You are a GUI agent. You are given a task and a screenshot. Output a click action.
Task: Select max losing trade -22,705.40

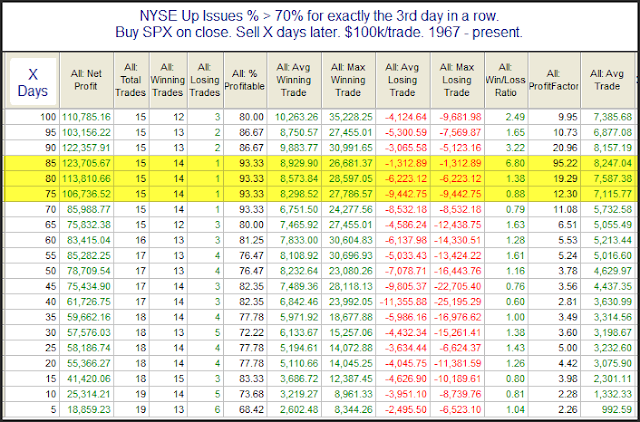459,287
